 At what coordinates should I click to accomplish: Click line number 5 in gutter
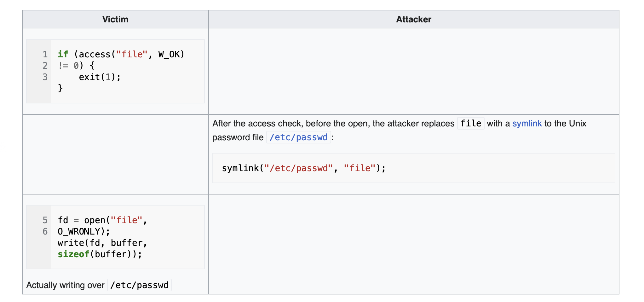(45, 220)
